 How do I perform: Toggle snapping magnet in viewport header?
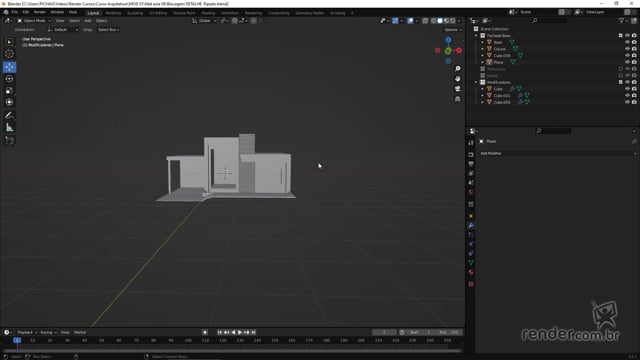pyautogui.click(x=235, y=20)
